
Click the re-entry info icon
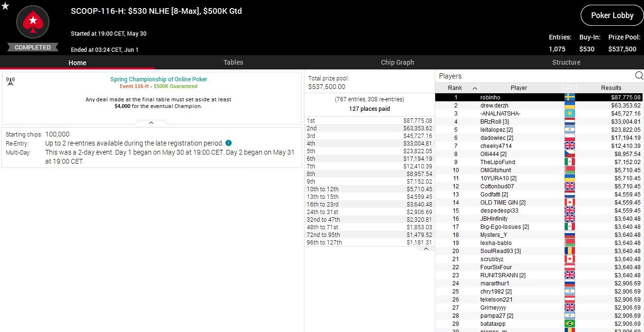(228, 143)
